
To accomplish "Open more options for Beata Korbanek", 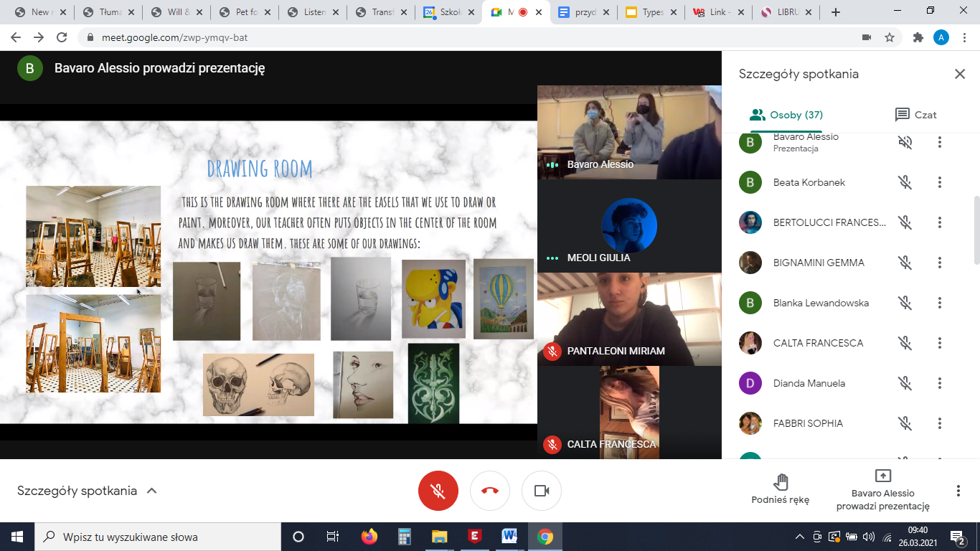I will (x=939, y=182).
